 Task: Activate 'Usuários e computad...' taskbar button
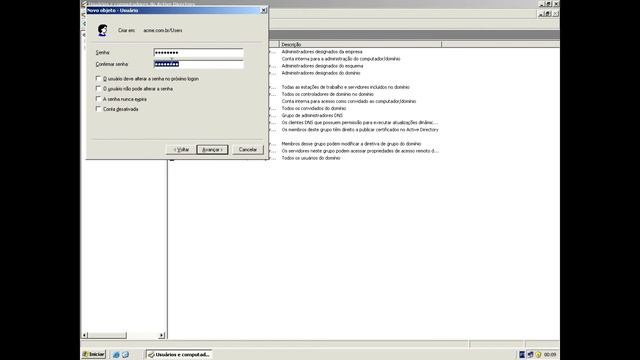(x=179, y=355)
